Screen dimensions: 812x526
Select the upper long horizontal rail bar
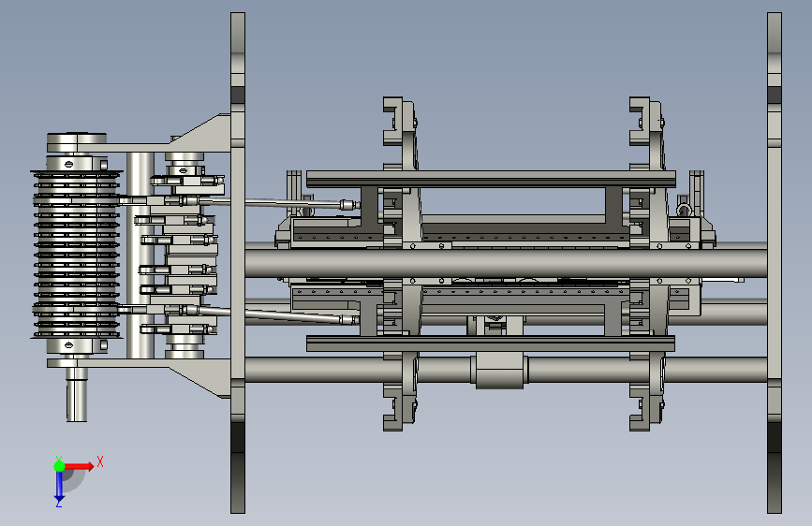point(491,179)
